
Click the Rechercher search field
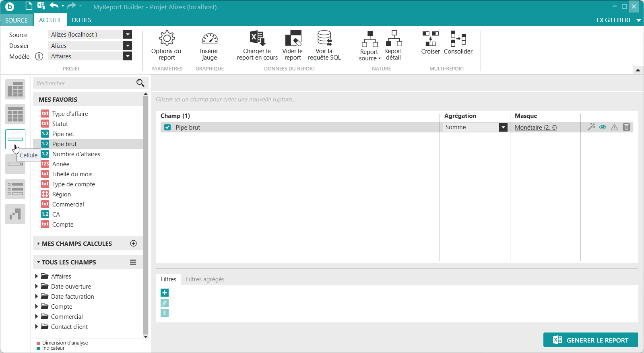[x=85, y=83]
